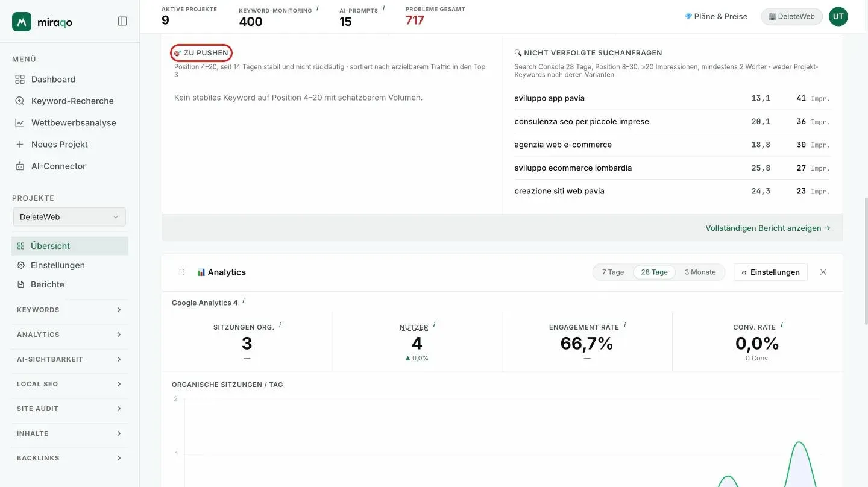Click the info icon next to Conv. Rate
This screenshot has height=487, width=868.
(x=781, y=325)
